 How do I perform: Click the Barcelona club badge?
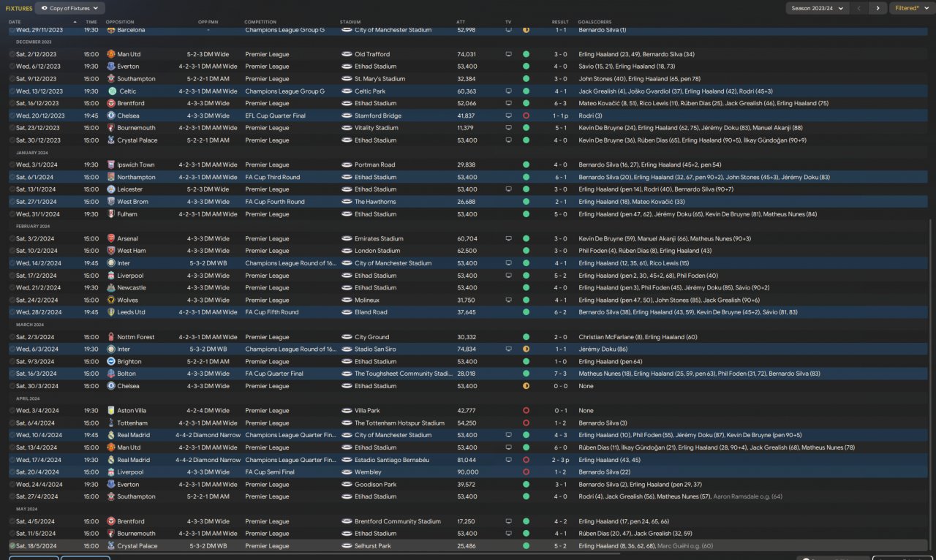tap(111, 30)
